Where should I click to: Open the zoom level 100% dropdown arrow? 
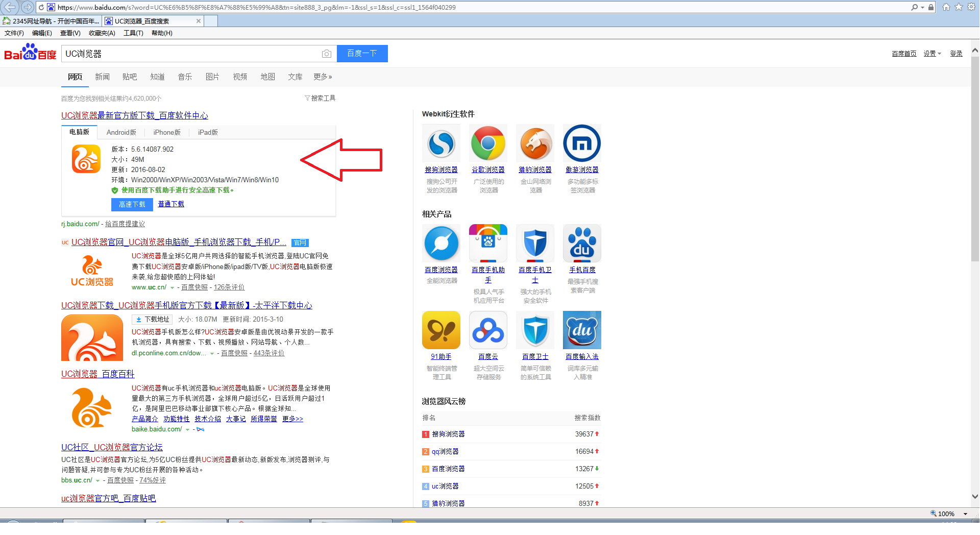(965, 514)
